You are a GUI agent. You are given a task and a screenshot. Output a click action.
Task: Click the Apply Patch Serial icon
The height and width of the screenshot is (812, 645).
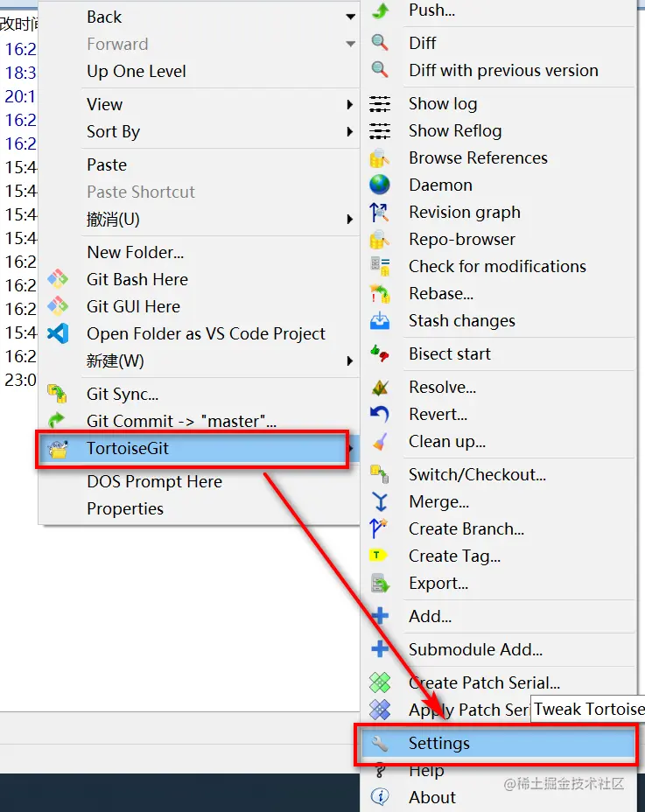[380, 710]
